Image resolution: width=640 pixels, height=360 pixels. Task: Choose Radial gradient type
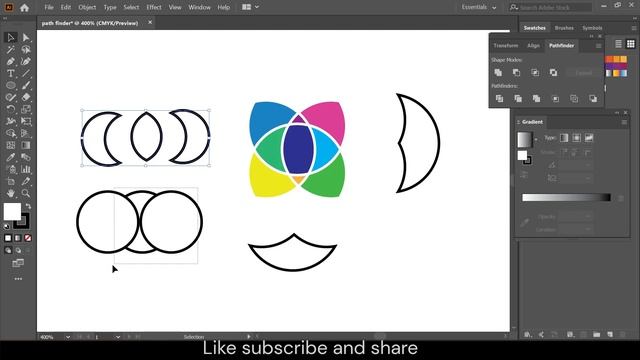[576, 138]
